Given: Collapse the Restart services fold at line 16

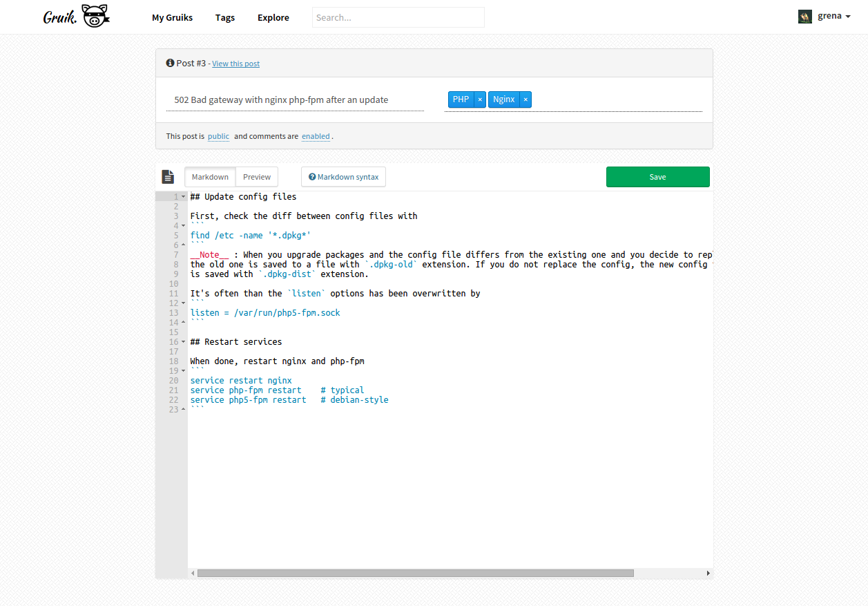Looking at the screenshot, I should [183, 341].
